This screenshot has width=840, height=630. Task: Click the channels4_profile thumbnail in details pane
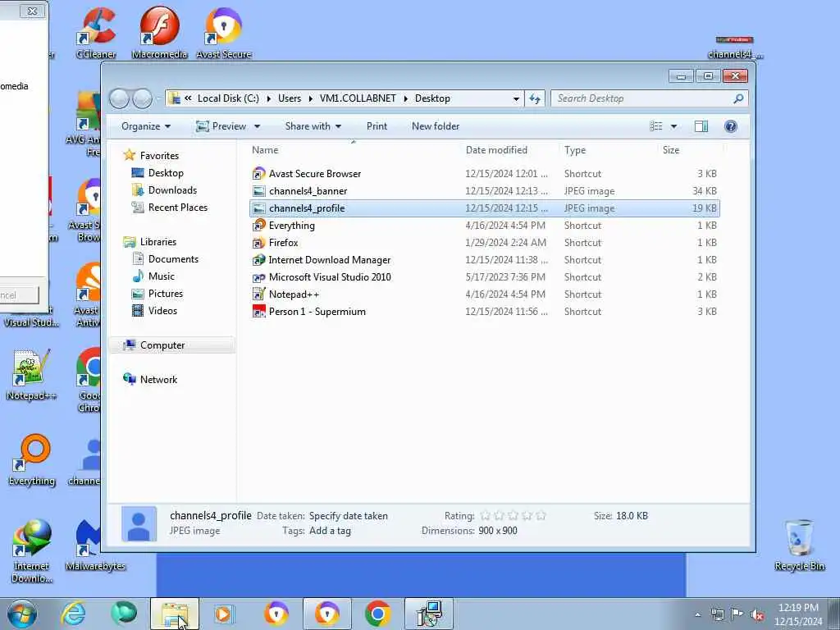click(139, 523)
